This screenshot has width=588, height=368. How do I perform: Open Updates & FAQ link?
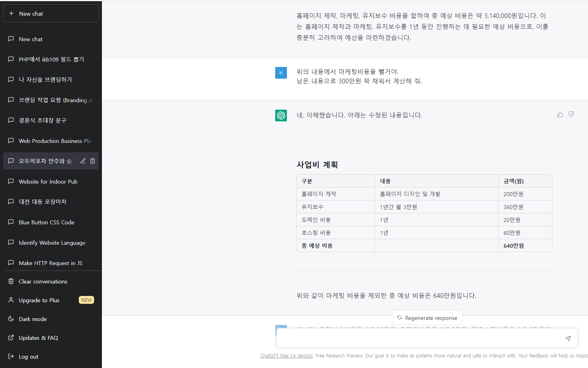(38, 338)
